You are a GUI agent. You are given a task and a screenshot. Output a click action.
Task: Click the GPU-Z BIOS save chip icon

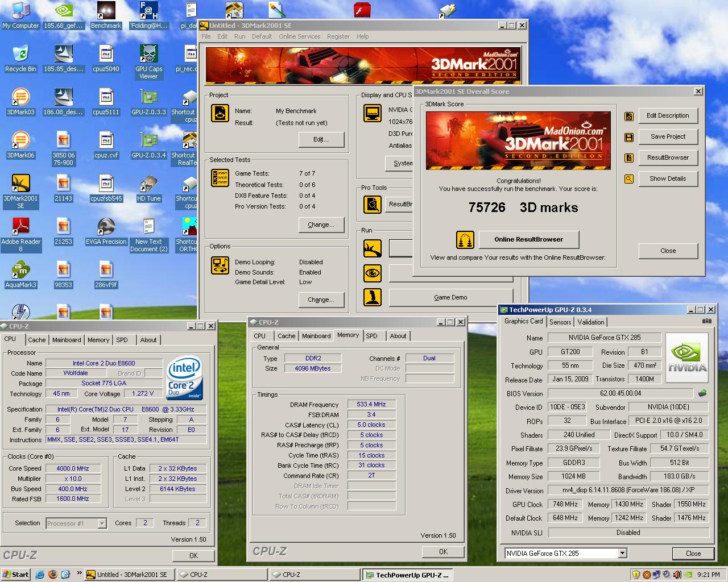[x=702, y=393]
